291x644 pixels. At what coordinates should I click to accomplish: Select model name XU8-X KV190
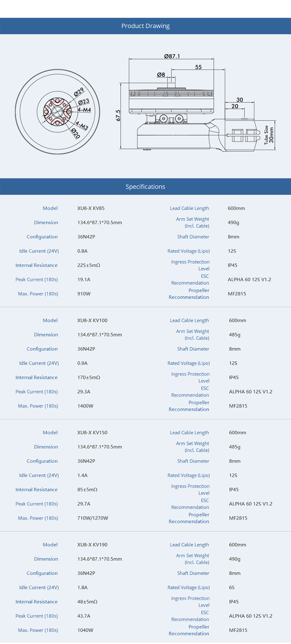pos(92,545)
